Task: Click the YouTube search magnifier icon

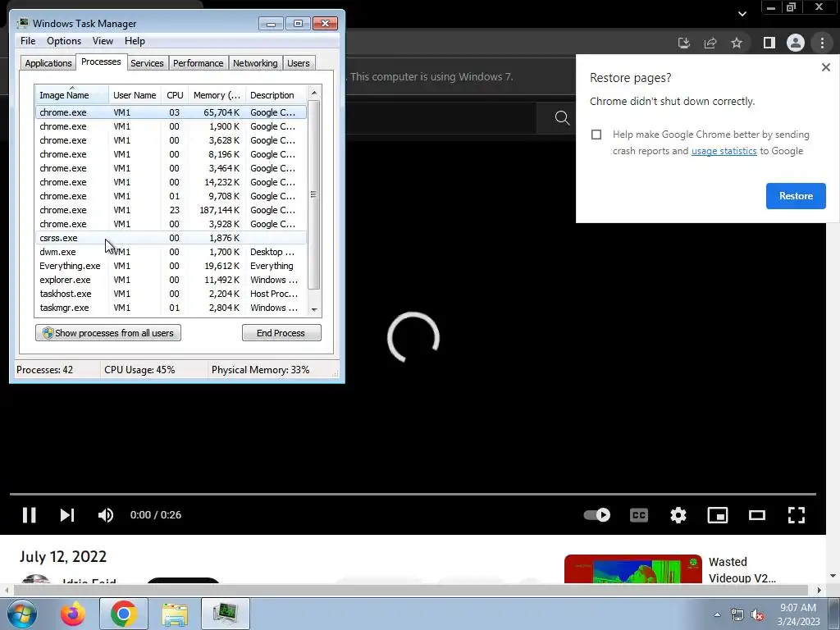Action: pyautogui.click(x=562, y=117)
